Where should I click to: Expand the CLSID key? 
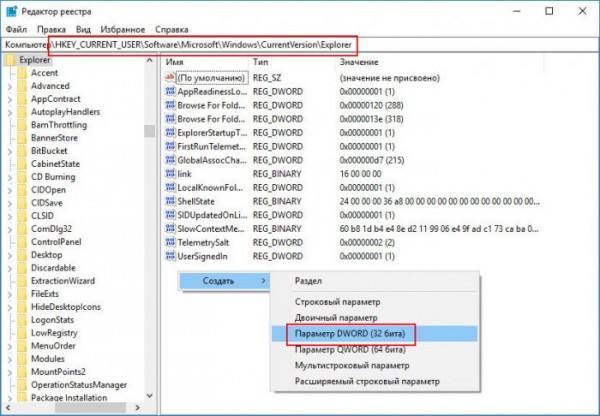[x=10, y=217]
